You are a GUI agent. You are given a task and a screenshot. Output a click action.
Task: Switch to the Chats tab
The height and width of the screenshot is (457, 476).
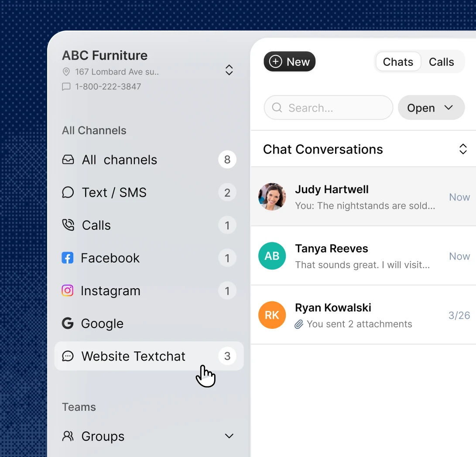(x=398, y=62)
